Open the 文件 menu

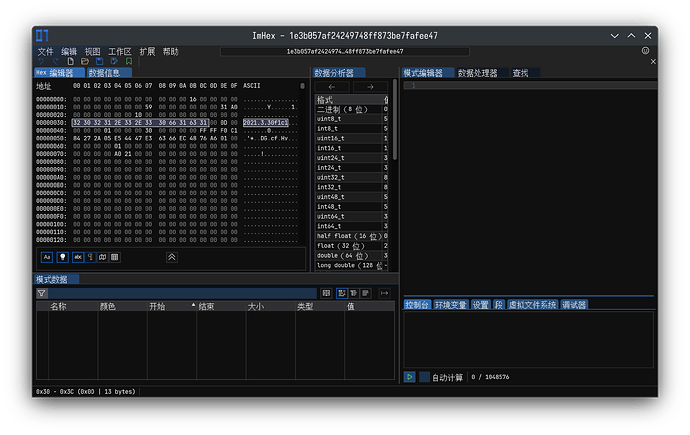coord(45,51)
